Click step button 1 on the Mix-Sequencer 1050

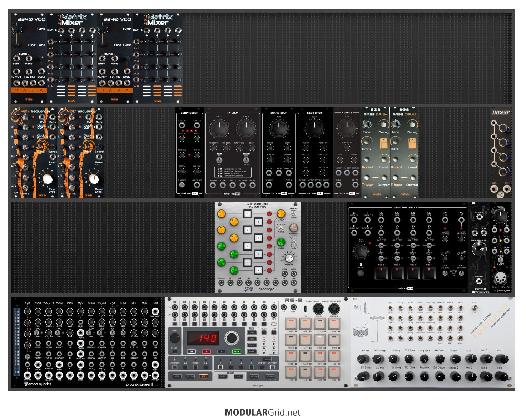(247, 214)
